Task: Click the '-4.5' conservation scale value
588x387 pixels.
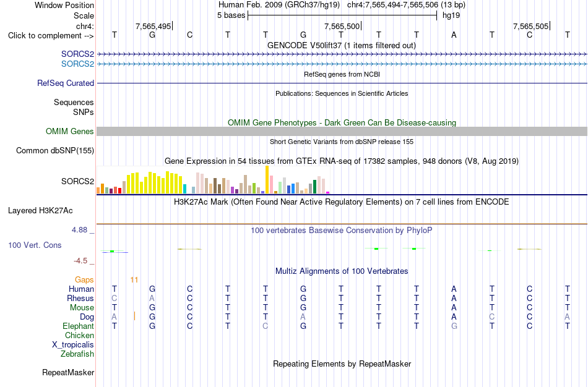Action: click(80, 261)
